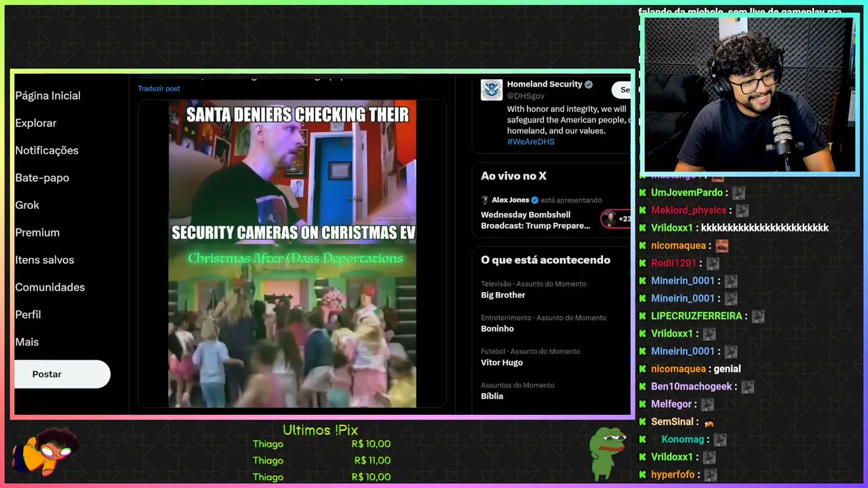Viewport: 868px width, 488px height.
Task: Click verified badge next to Homeland Security
Action: click(589, 84)
